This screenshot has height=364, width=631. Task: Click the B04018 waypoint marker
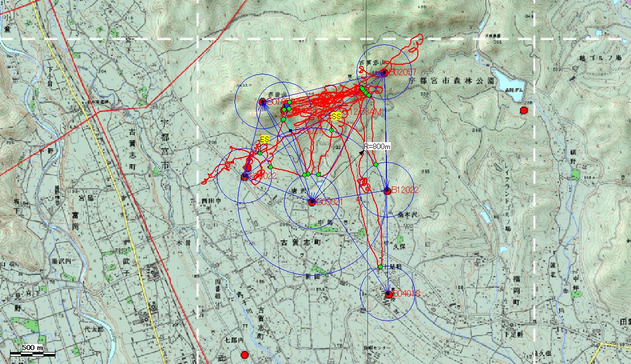[x=388, y=294]
